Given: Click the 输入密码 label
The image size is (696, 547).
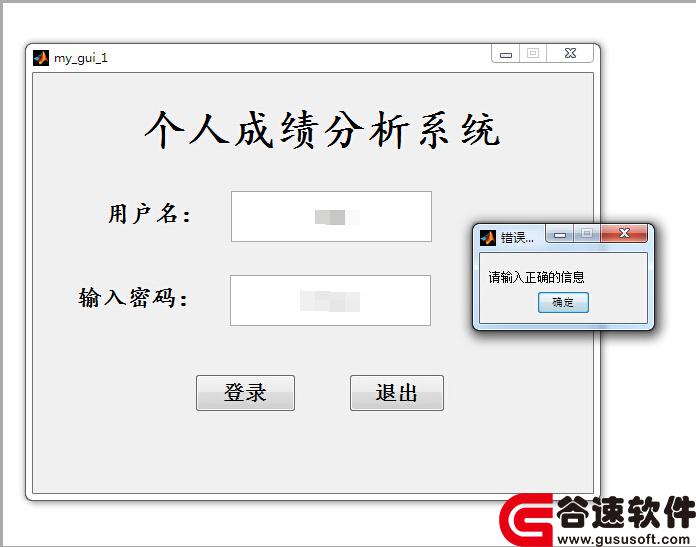Looking at the screenshot, I should pyautogui.click(x=133, y=297).
